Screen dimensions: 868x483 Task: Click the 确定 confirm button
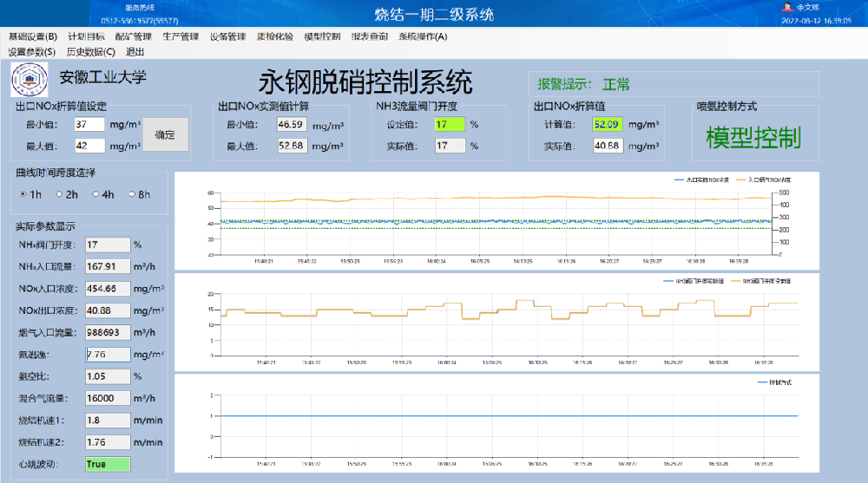[x=165, y=134]
